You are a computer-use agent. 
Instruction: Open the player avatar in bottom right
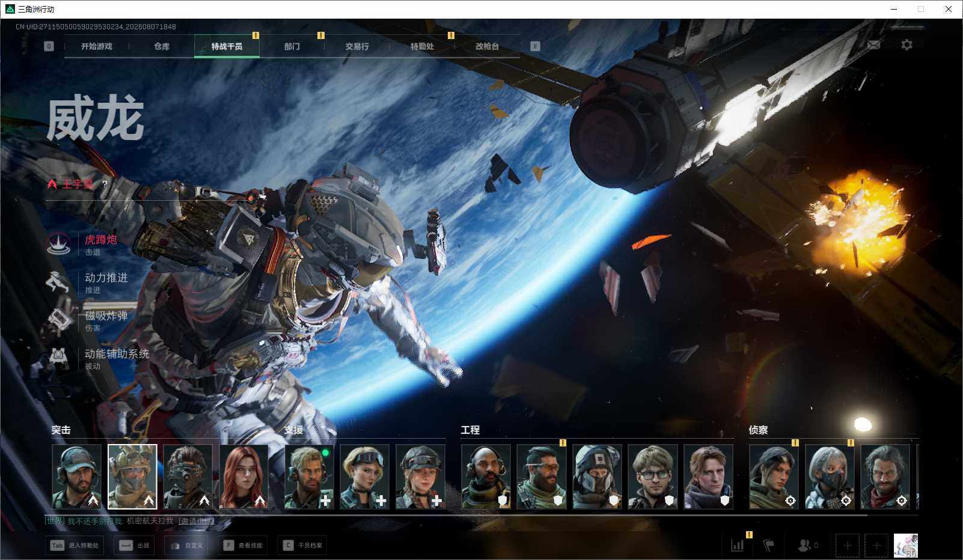tap(906, 546)
